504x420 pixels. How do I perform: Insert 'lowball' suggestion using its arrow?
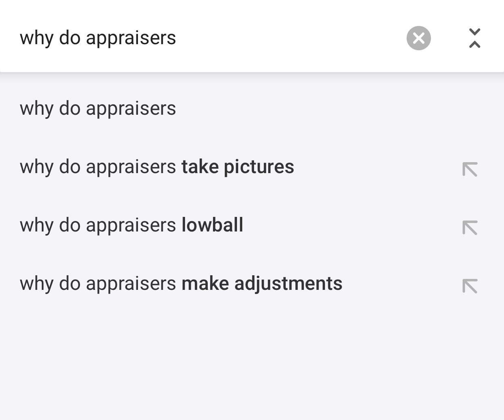[470, 228]
